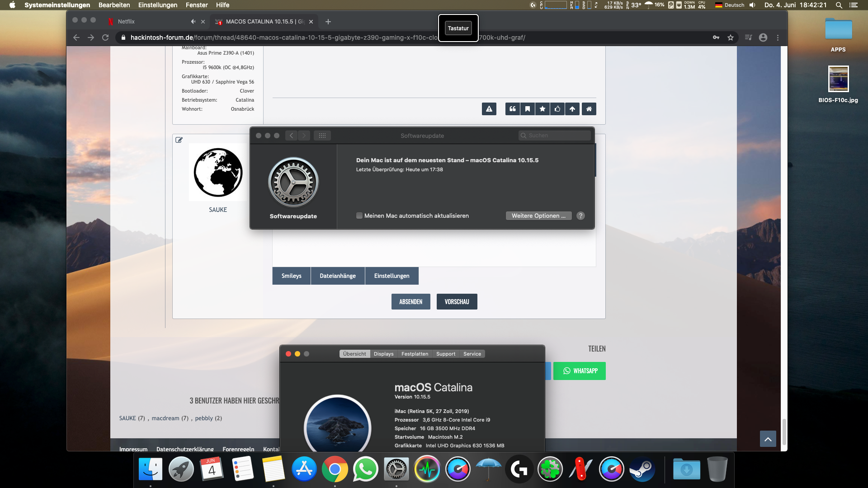The image size is (868, 488).
Task: Expand the Einstellungen editor section
Action: [392, 276]
